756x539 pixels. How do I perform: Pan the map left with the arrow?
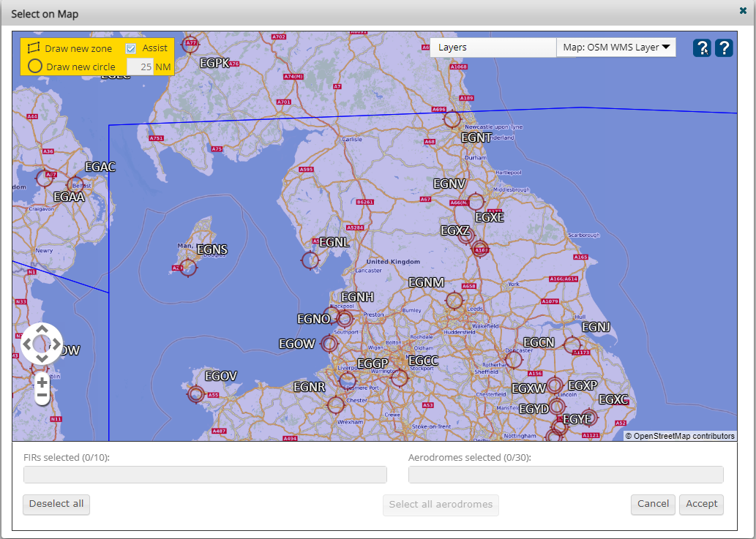tap(27, 344)
